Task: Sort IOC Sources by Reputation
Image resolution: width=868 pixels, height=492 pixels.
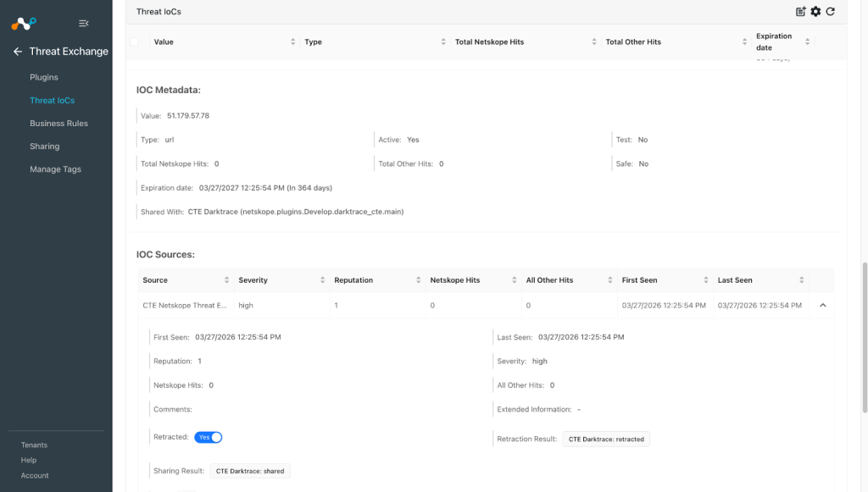Action: (419, 280)
